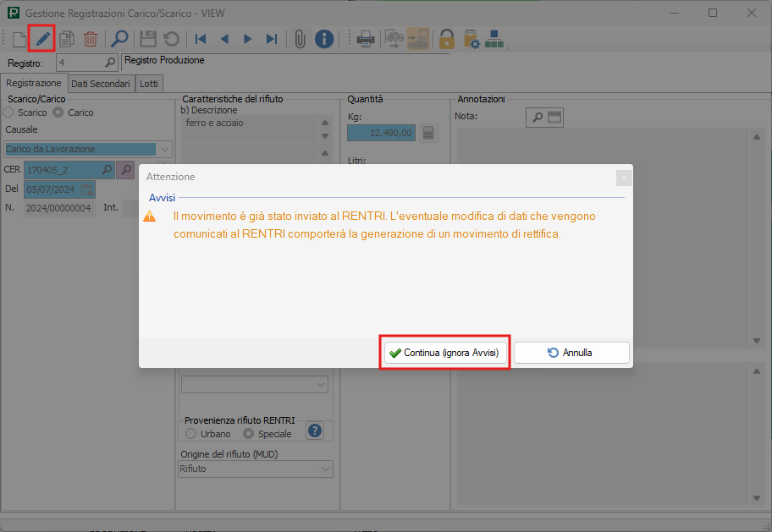Click the orange padlock icon

446,38
